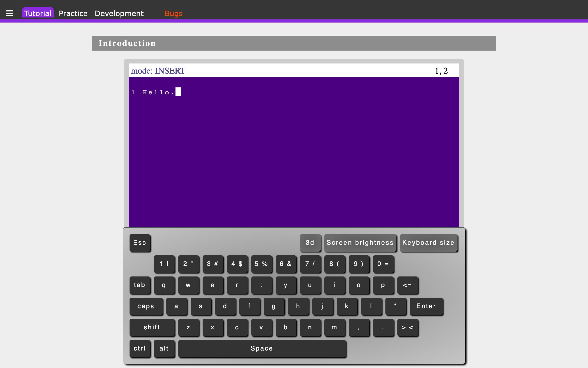Click the cursor position '1, 2' indicator

tap(441, 71)
